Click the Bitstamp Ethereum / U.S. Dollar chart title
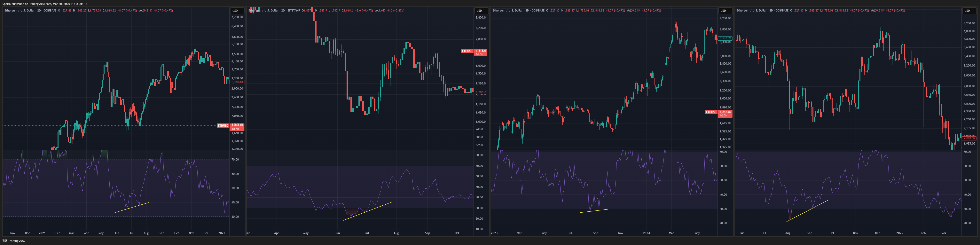 pyautogui.click(x=274, y=11)
